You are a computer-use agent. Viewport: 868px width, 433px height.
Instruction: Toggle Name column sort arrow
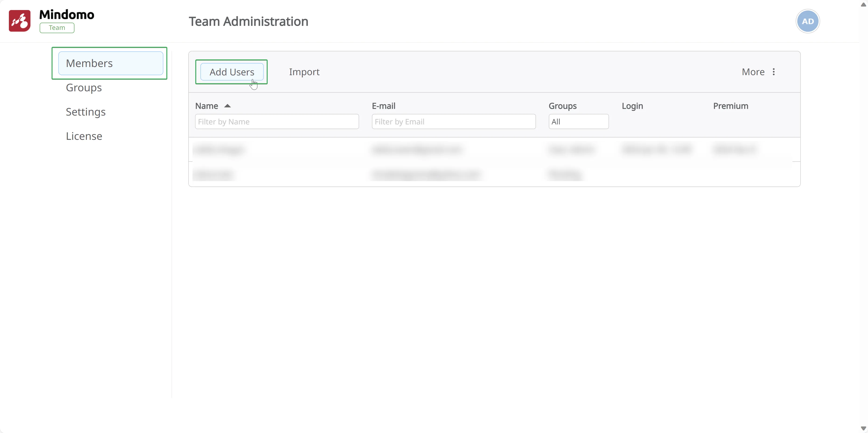tap(227, 106)
